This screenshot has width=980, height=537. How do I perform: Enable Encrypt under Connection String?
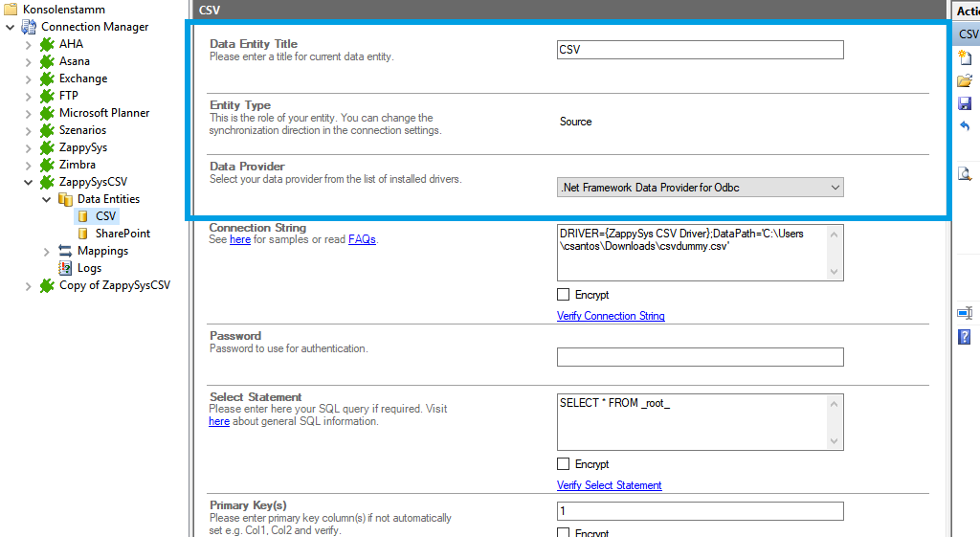click(563, 295)
